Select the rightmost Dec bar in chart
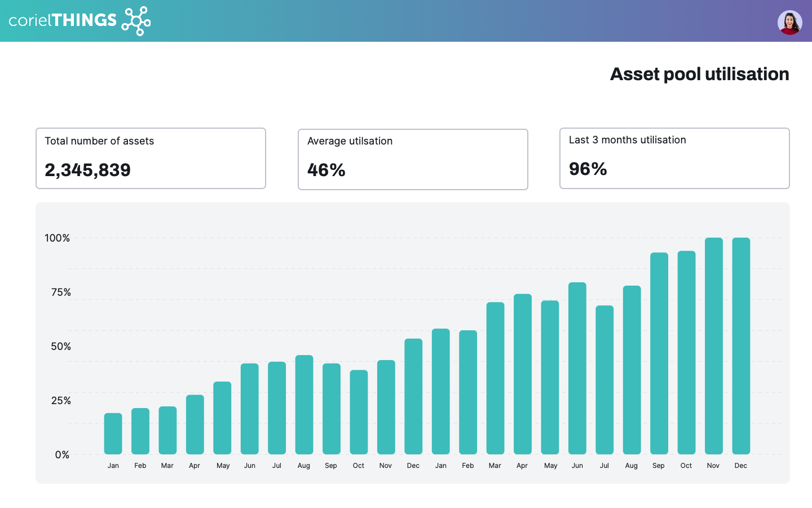This screenshot has height=508, width=812. [741, 345]
